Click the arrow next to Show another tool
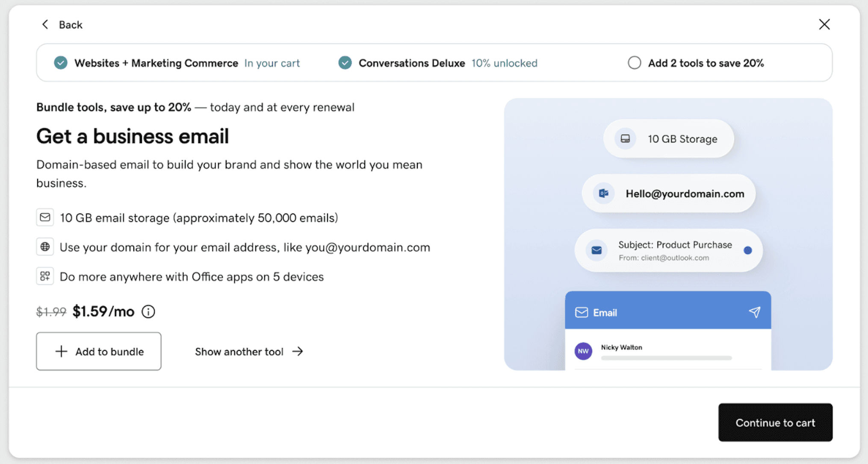Viewport: 868px width, 464px height. (298, 351)
